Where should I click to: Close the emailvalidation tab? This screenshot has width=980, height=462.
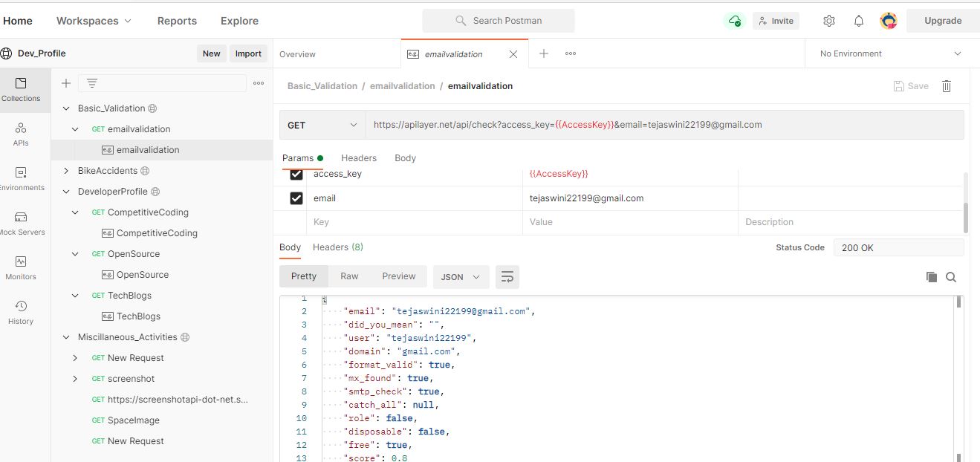513,54
